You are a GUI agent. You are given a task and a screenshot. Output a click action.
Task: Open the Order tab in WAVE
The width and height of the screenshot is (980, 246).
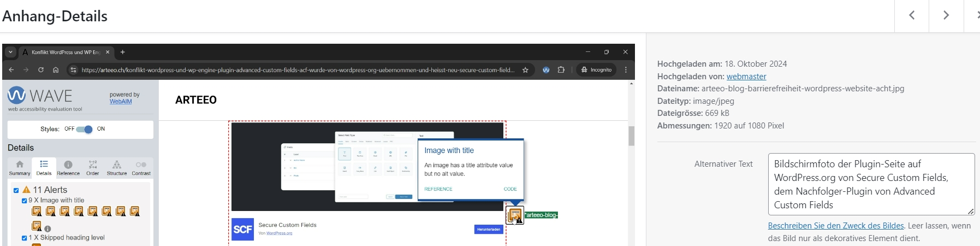93,168
